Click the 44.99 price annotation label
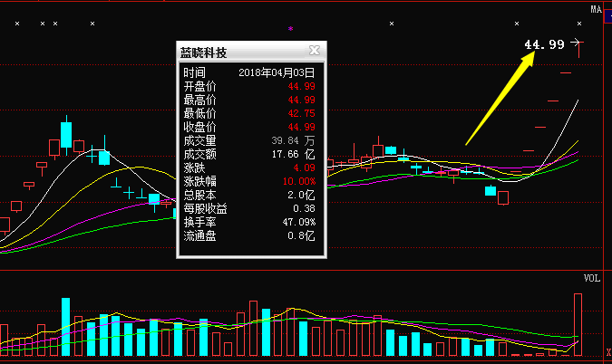 (544, 43)
